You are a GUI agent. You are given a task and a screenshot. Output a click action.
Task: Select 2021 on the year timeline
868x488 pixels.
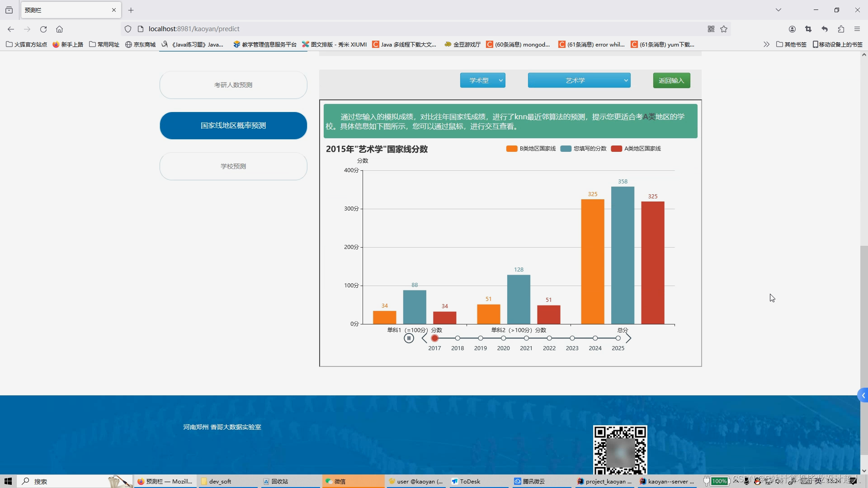coord(526,338)
